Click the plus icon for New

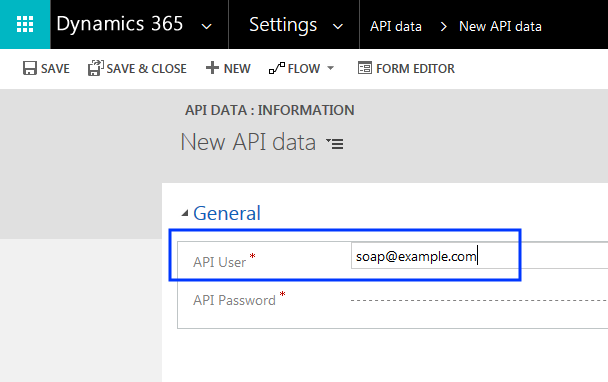pos(212,67)
